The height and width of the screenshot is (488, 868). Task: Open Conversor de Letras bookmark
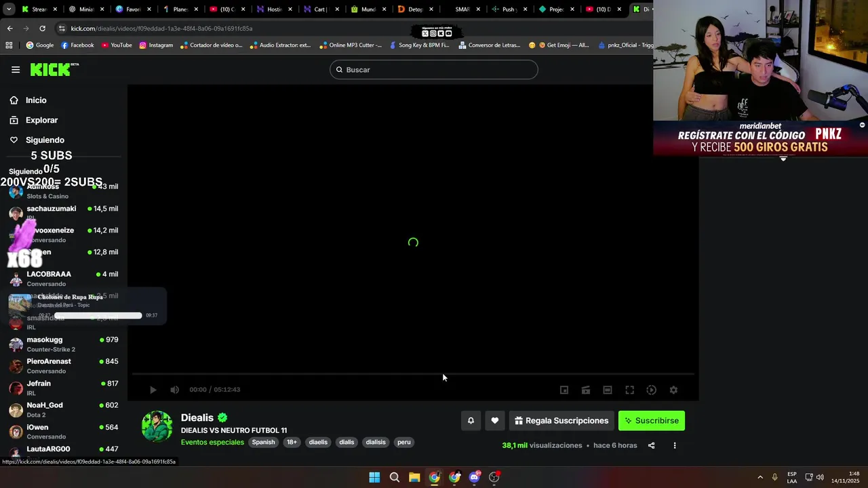pos(490,45)
